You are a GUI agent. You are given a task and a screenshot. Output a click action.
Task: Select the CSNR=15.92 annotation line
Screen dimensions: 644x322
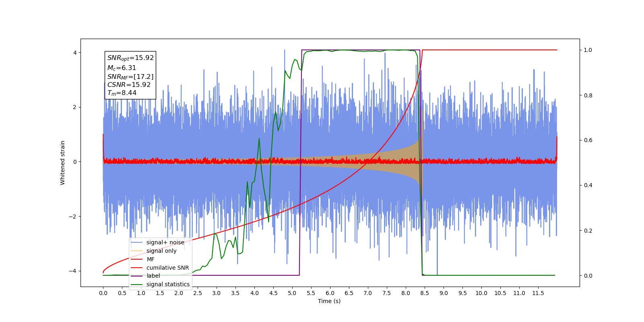129,85
